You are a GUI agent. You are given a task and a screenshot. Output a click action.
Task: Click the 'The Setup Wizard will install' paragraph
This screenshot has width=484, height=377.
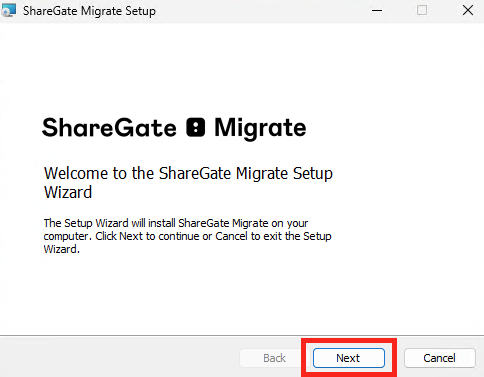(187, 236)
